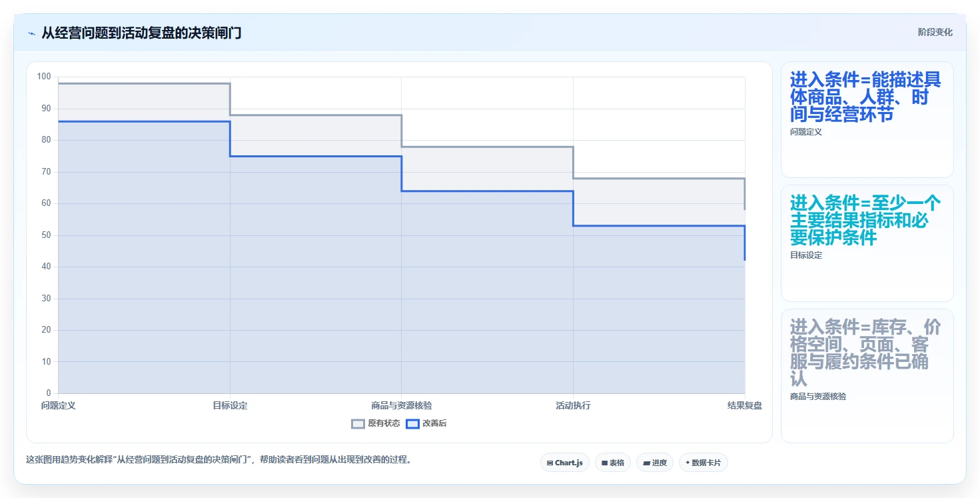
Task: Select the 数据卡片 tag pill
Action: [704, 463]
